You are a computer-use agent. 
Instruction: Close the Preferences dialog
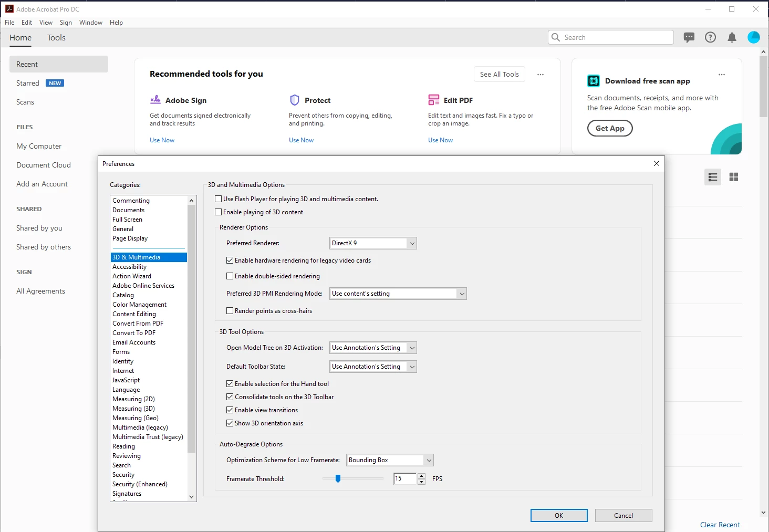point(657,163)
